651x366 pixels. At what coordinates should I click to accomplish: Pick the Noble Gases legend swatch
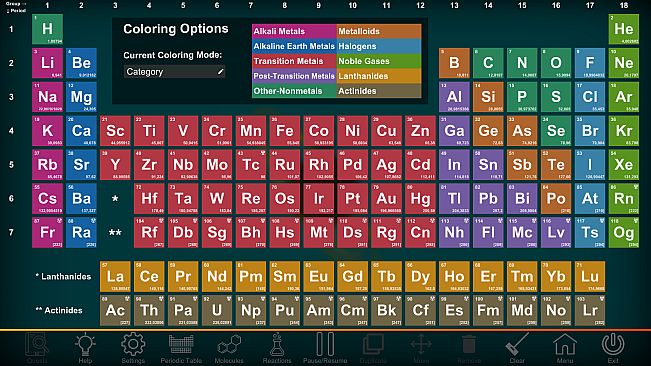[x=379, y=61]
